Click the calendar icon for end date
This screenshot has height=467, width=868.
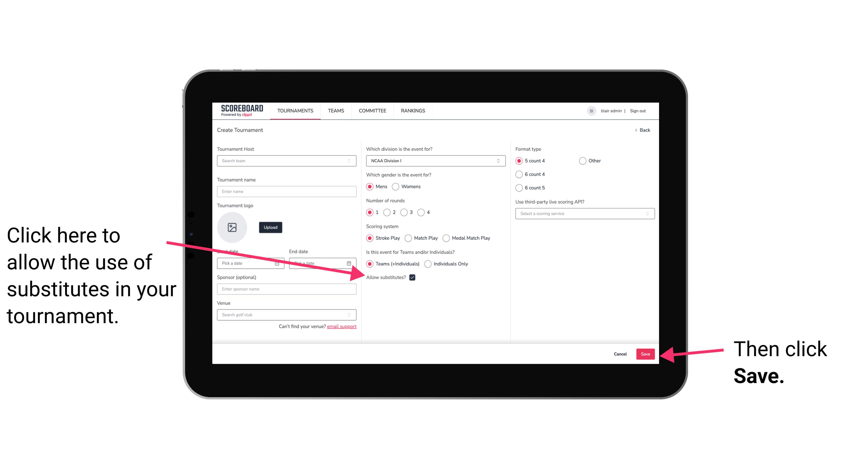pyautogui.click(x=351, y=263)
